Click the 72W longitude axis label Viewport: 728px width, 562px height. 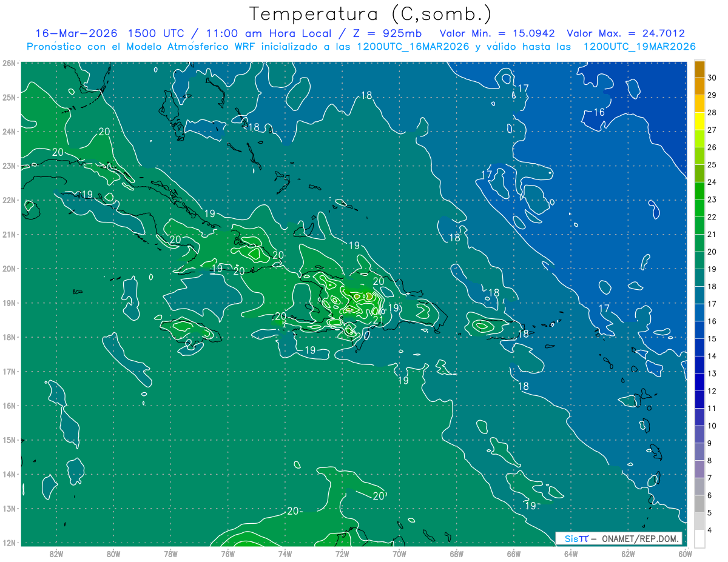(x=342, y=553)
